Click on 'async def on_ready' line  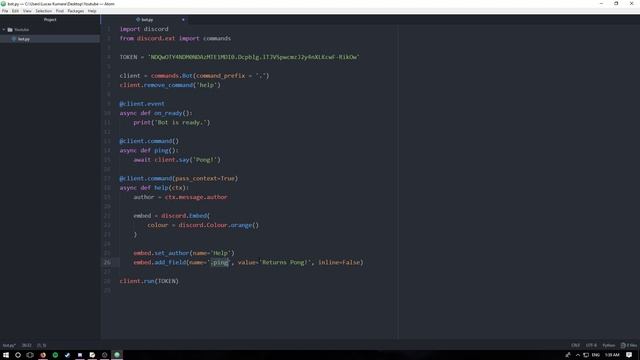[156, 113]
